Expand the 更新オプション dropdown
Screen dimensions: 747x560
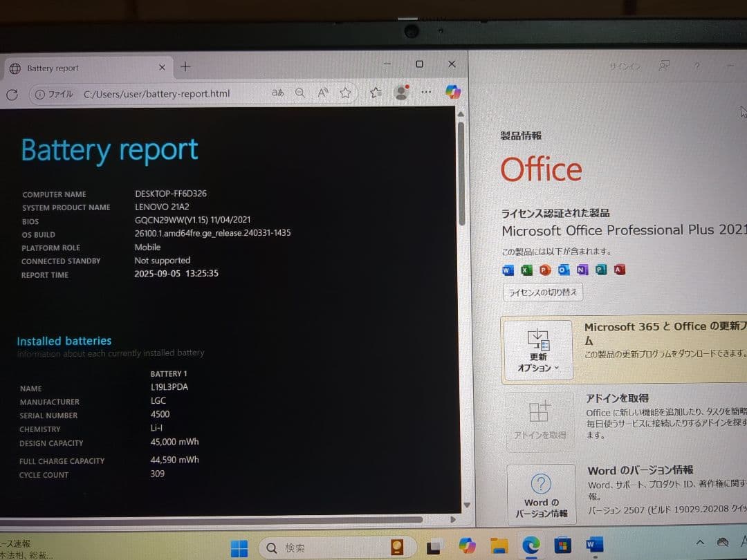tap(537, 351)
